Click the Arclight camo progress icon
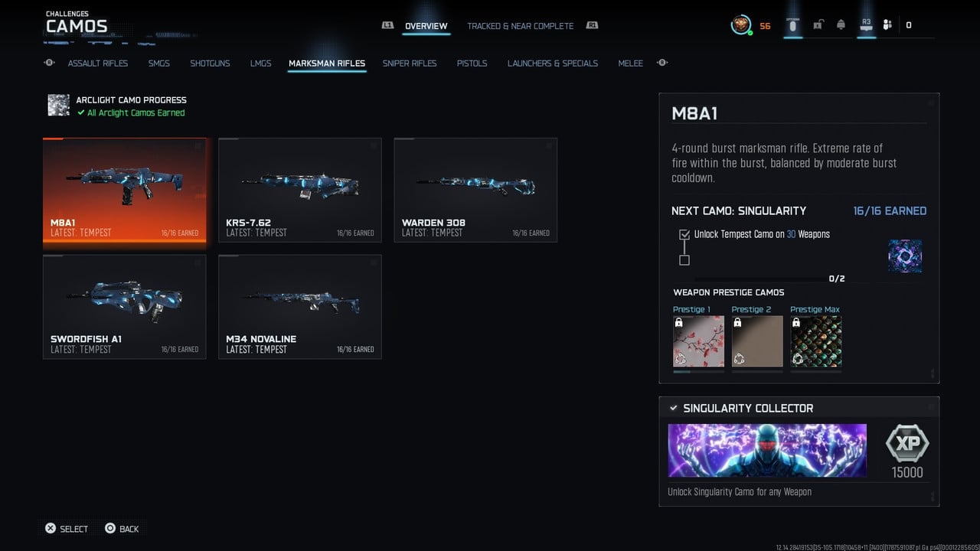The width and height of the screenshot is (980, 551). point(58,106)
